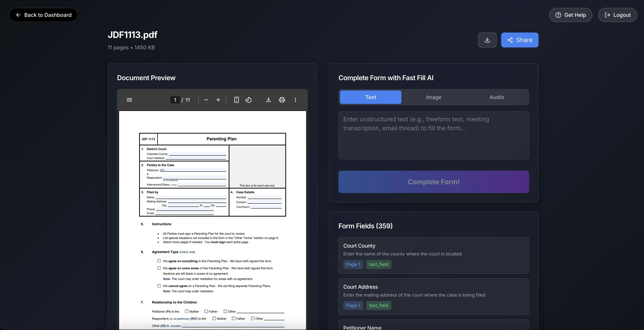Rotate the PDF counterclockwise
Viewport: 644px width, 330px height.
pos(248,100)
